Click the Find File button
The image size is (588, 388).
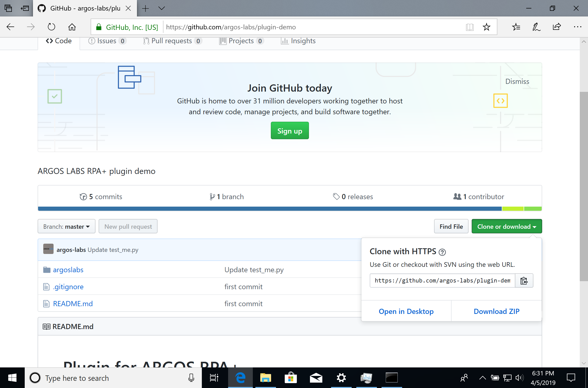(x=451, y=226)
